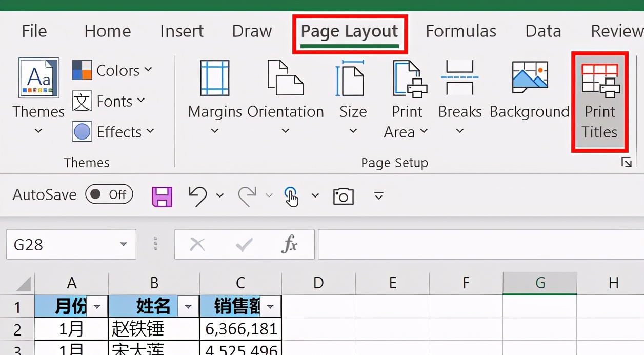The height and width of the screenshot is (355, 644).
Task: Open the Themes gallery button
Action: (38, 96)
